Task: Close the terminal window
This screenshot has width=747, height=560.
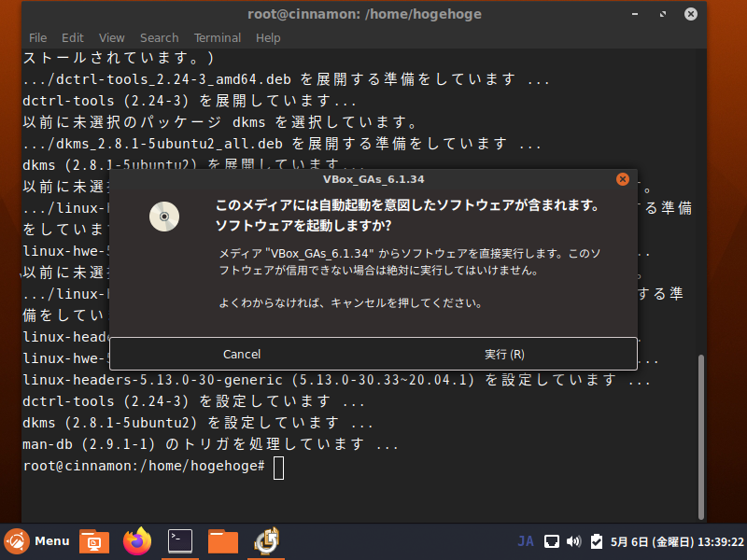Action: click(691, 14)
